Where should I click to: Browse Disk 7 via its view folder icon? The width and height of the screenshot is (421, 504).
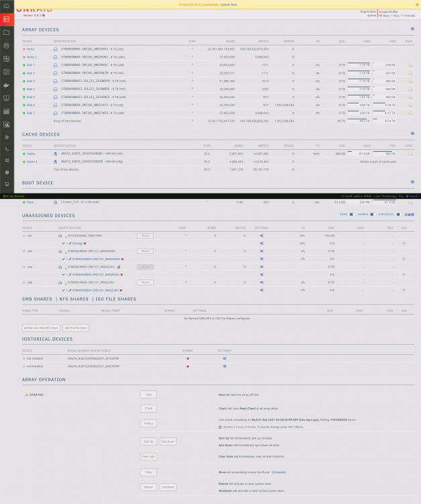pyautogui.click(x=410, y=113)
